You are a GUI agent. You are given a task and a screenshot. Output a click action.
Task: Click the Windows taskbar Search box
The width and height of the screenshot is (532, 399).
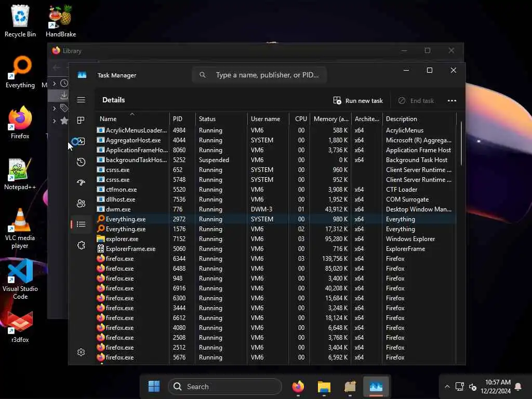(x=224, y=387)
